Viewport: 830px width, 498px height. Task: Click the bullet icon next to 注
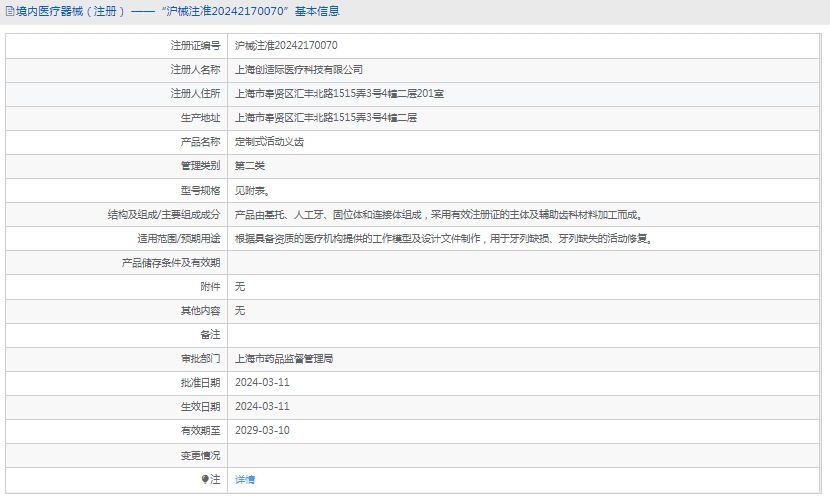pyautogui.click(x=206, y=480)
